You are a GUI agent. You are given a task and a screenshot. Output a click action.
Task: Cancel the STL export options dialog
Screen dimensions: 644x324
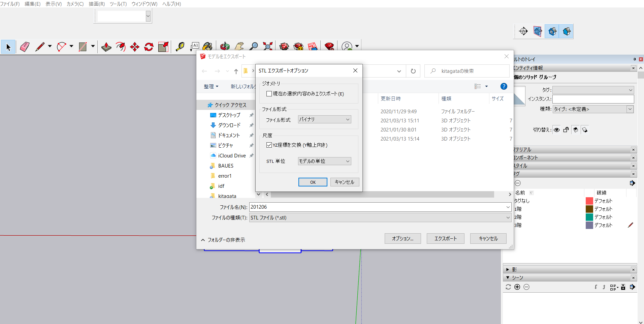pos(345,182)
